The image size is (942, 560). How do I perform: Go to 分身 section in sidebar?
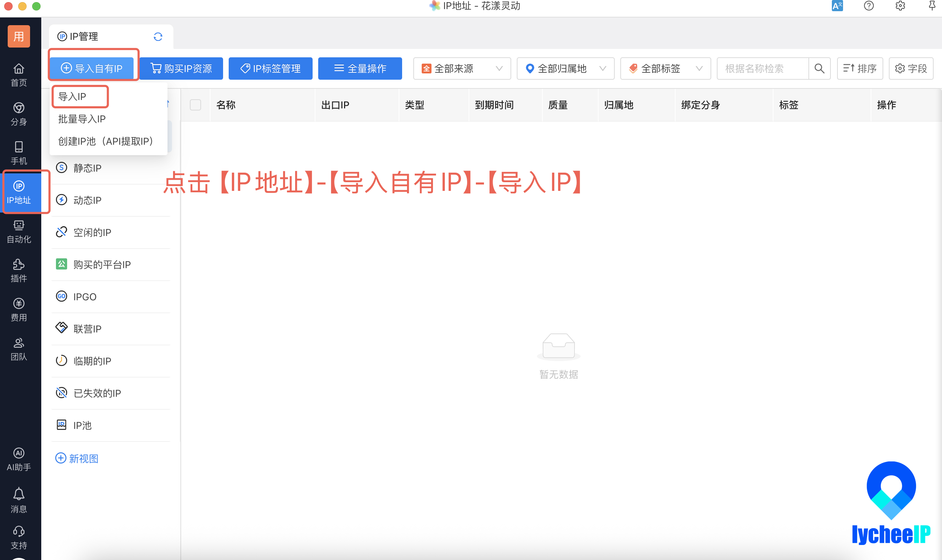[19, 114]
